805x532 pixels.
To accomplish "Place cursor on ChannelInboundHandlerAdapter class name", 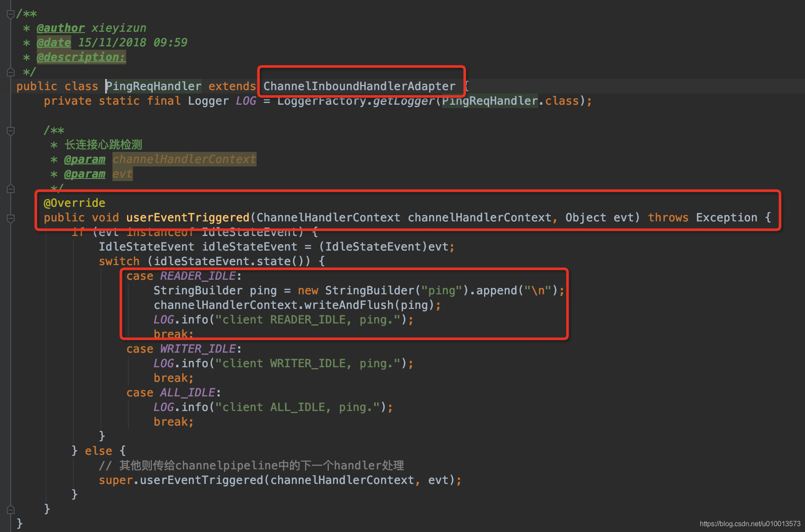I will (359, 87).
